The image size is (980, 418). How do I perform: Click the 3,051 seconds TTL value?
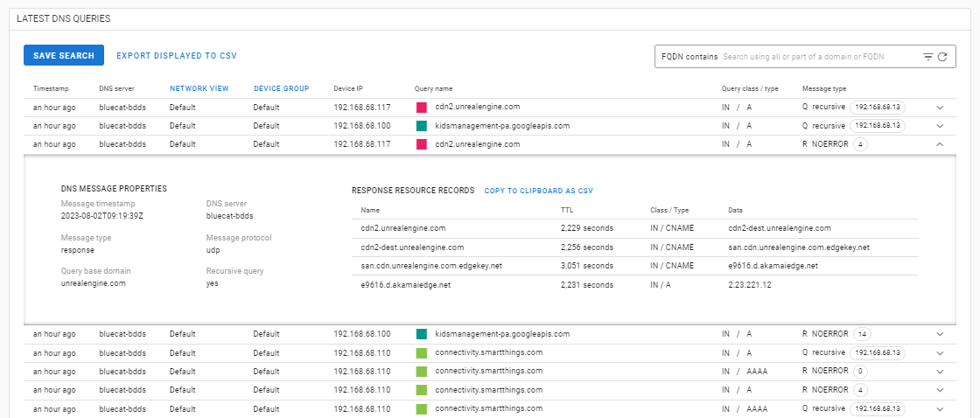(587, 266)
